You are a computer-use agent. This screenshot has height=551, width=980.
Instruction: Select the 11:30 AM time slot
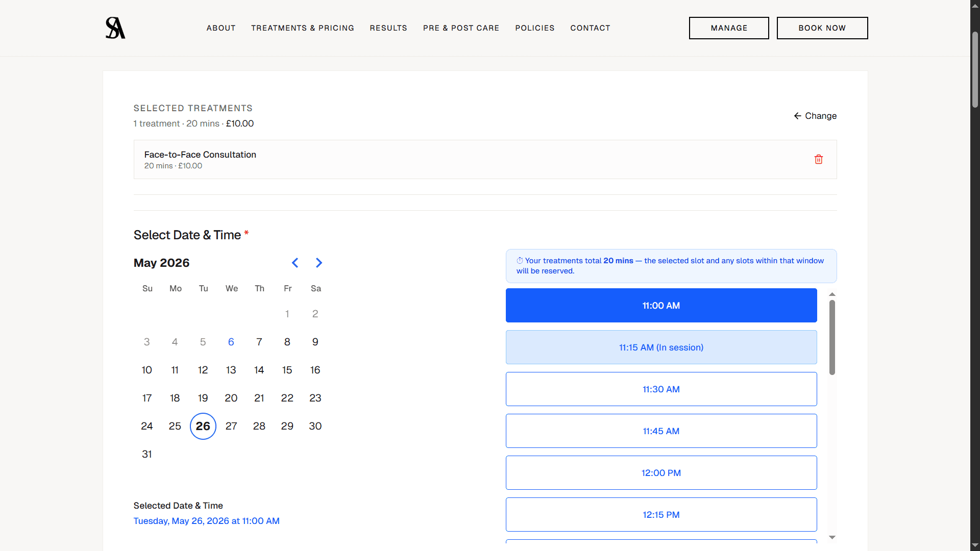tap(661, 389)
